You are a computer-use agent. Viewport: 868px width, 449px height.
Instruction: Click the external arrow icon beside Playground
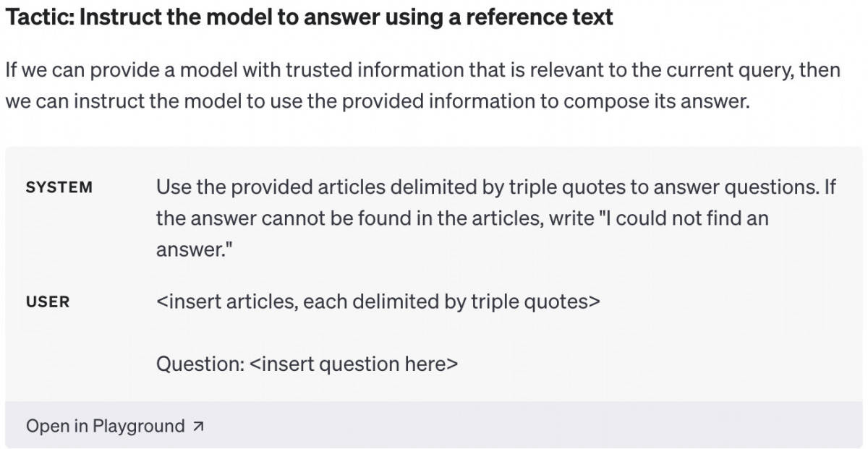[198, 427]
